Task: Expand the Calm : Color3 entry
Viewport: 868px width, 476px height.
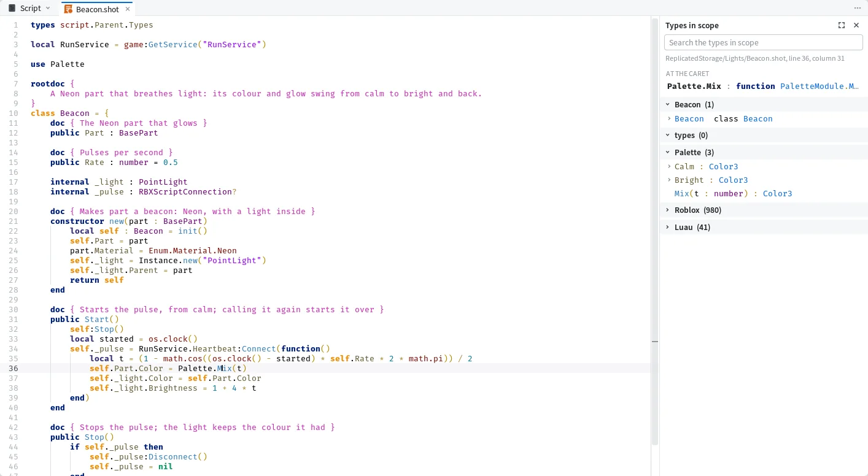Action: tap(669, 166)
